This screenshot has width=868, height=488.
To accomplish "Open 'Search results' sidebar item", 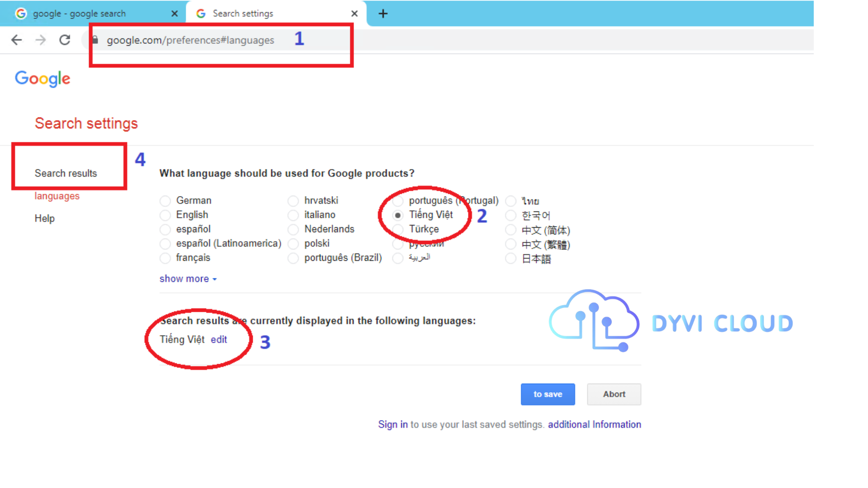I will click(66, 174).
